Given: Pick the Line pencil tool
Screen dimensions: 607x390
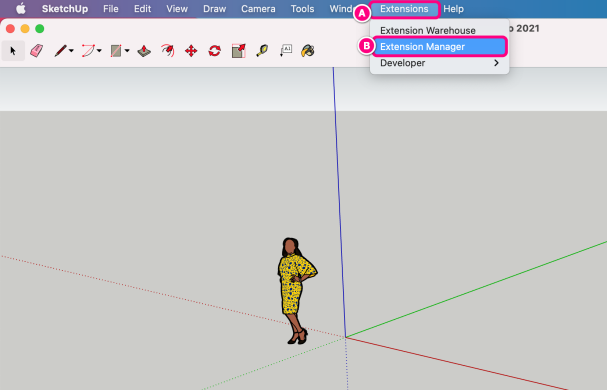Looking at the screenshot, I should point(60,51).
